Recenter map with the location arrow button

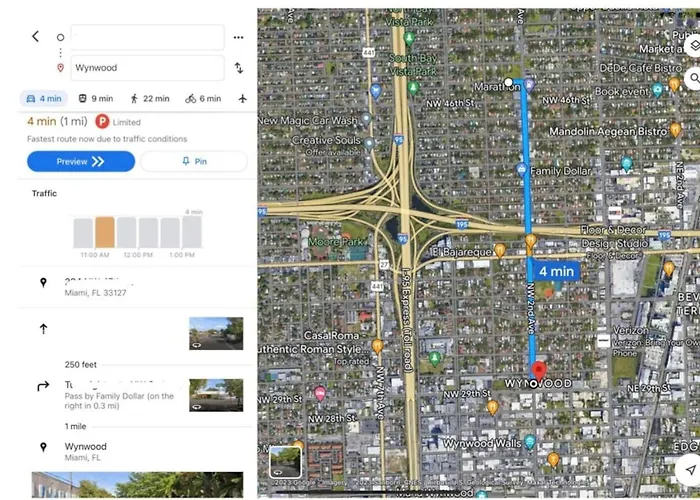click(x=690, y=470)
